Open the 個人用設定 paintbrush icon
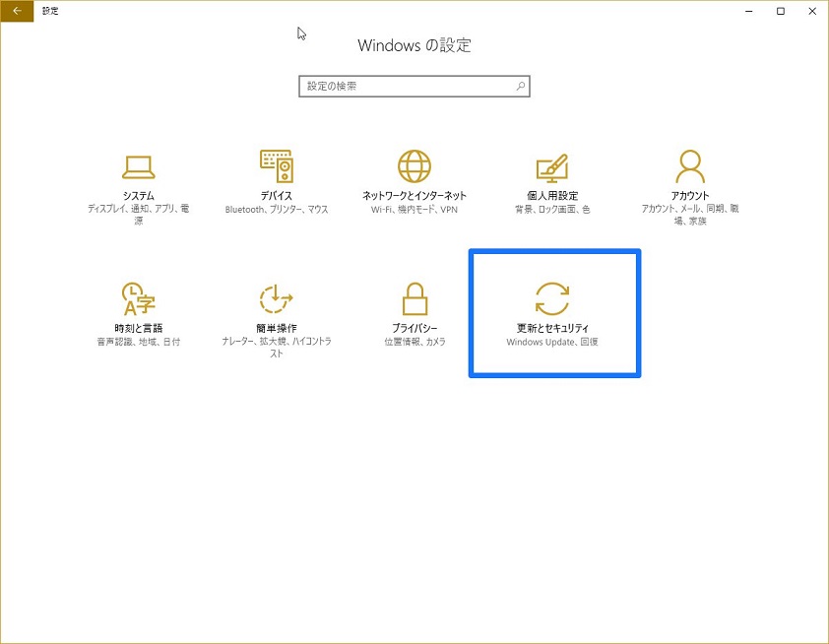This screenshot has height=644, width=829. click(552, 168)
